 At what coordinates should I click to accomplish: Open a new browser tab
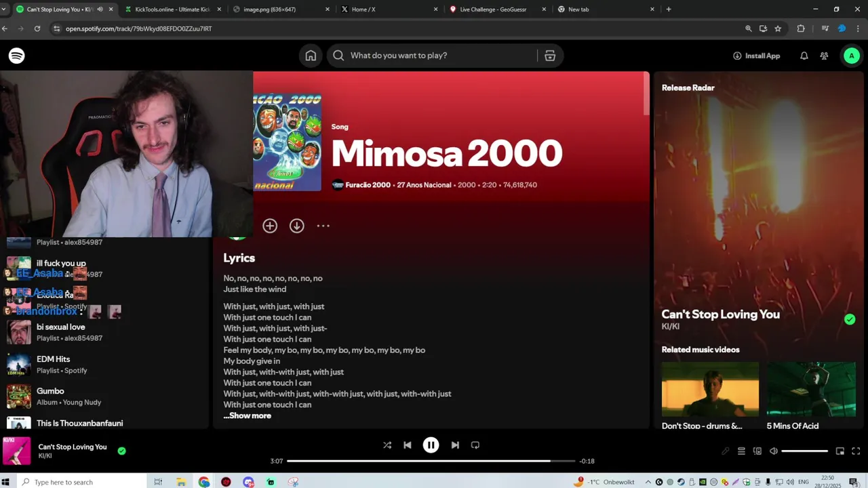coord(669,9)
